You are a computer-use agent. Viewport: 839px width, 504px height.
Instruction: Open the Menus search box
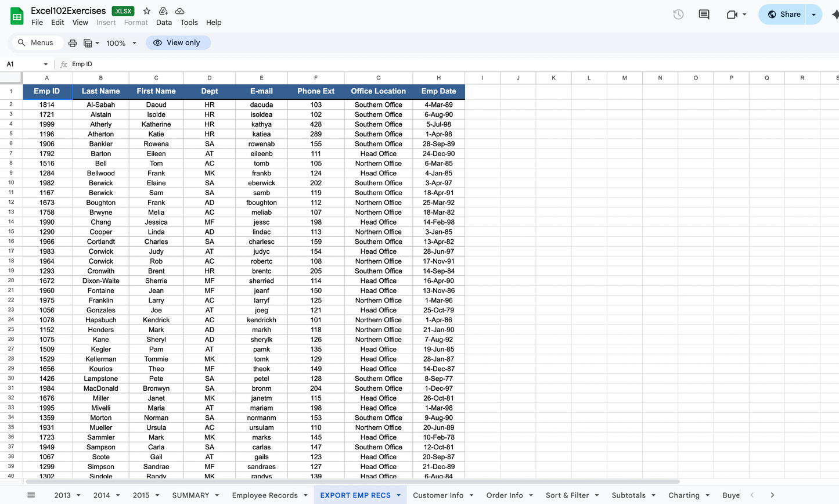coord(37,42)
